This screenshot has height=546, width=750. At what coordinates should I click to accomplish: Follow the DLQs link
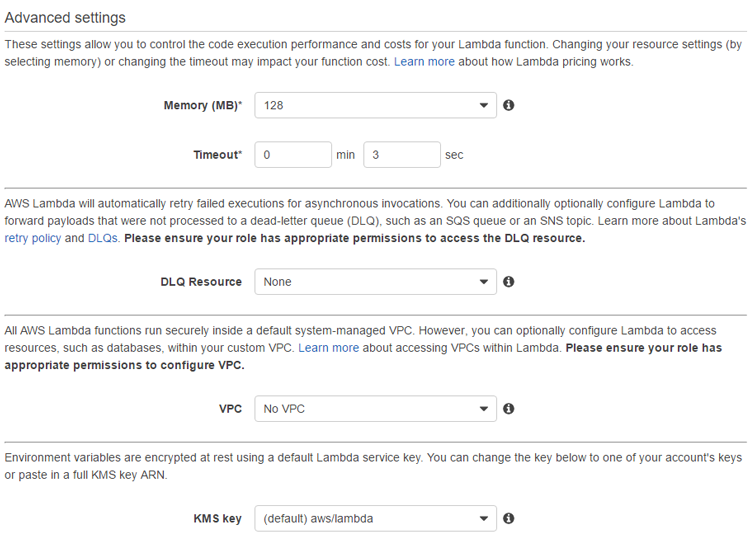(103, 239)
